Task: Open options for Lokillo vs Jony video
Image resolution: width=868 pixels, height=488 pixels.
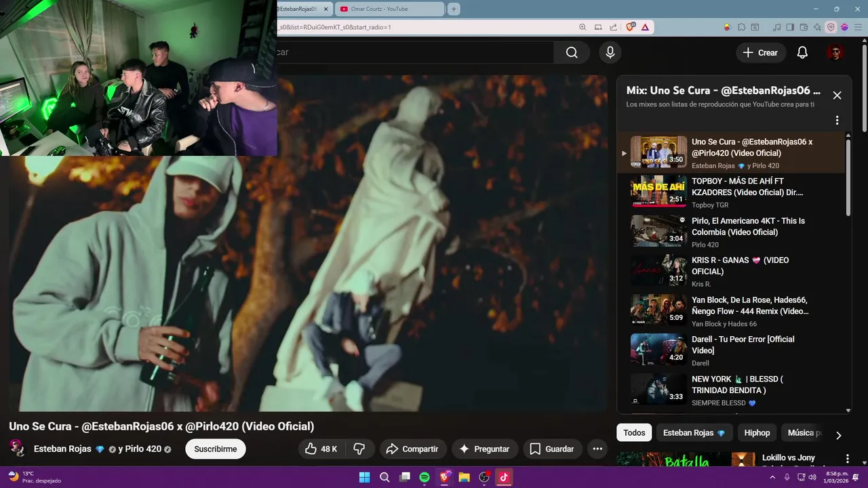Action: 847,459
